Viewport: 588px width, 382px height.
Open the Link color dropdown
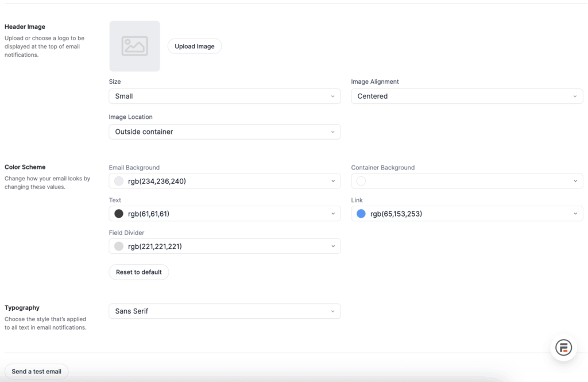466,213
